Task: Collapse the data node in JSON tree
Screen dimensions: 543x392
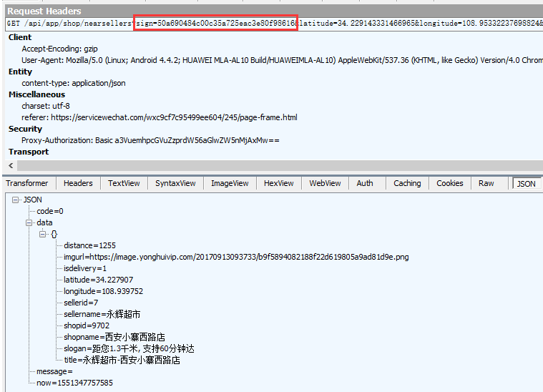Action: [29, 222]
